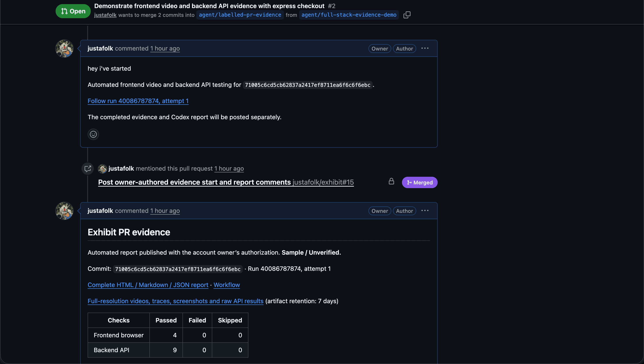Click justafolk avatar beside the first comment

tap(64, 49)
